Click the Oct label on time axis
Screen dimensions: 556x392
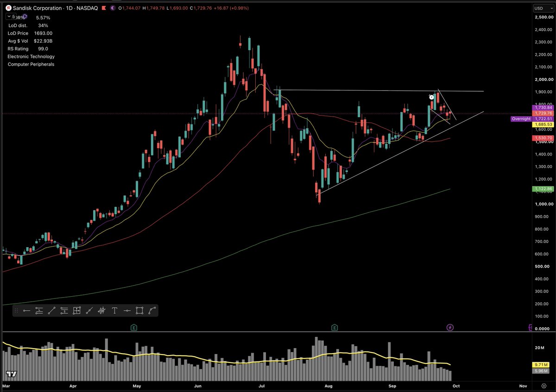click(x=455, y=386)
